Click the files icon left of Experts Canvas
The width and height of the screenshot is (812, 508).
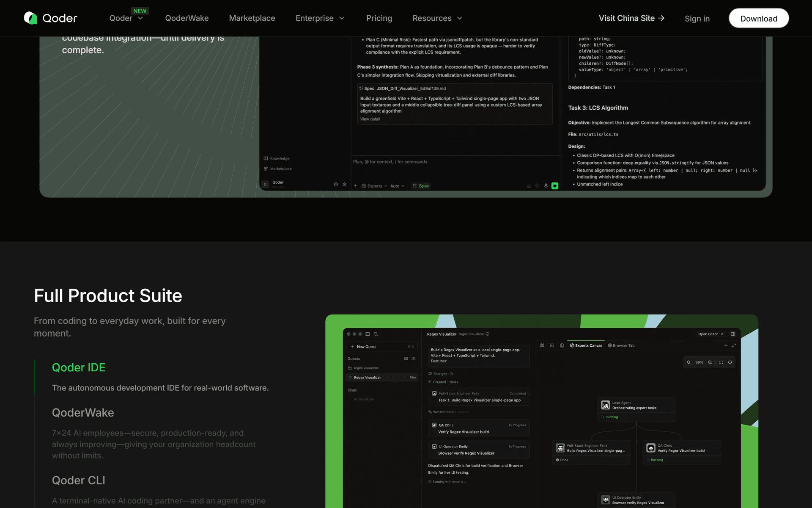click(x=562, y=345)
